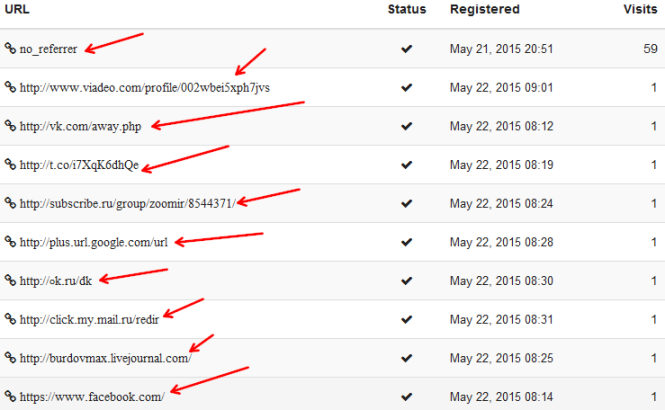This screenshot has height=410, width=665.
Task: Toggle the status checkmark for vk.com row
Action: pyautogui.click(x=406, y=126)
